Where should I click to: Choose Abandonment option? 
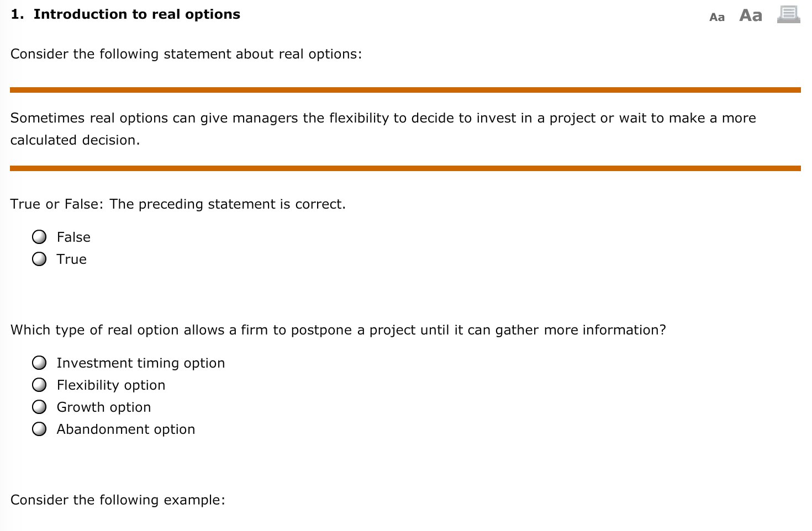click(39, 429)
